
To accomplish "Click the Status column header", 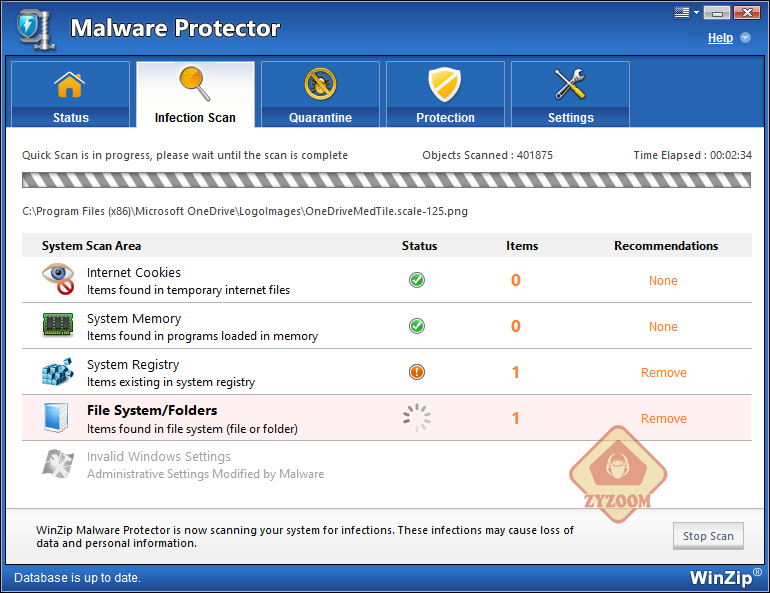I will point(419,246).
